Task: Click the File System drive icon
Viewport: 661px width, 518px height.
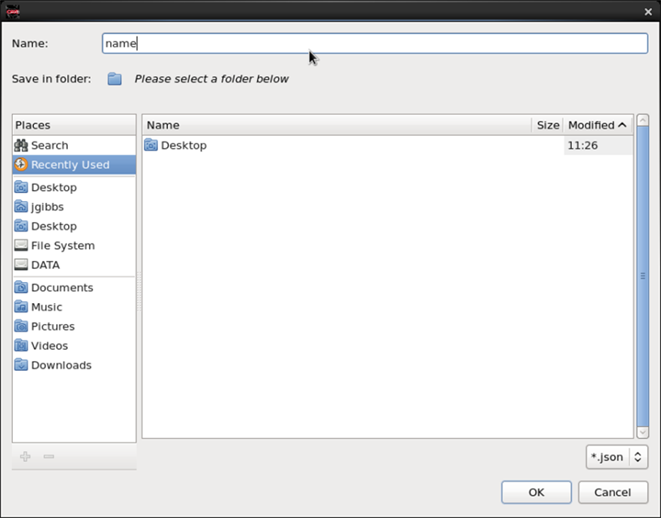Action: (21, 245)
